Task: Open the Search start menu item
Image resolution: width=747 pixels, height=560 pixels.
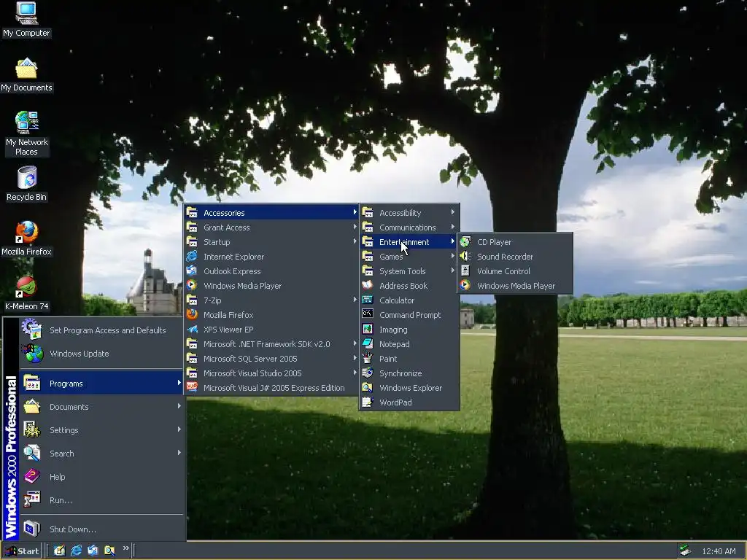Action: click(101, 454)
